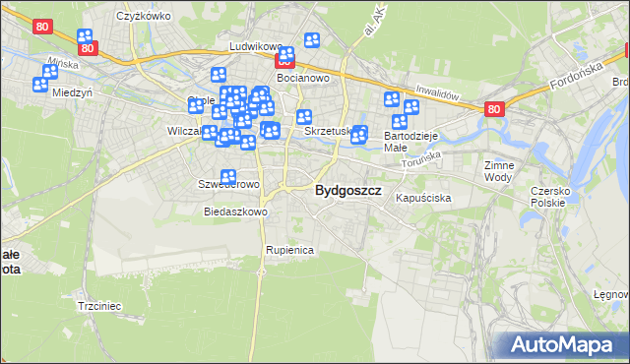Viewport: 630px width, 364px height.
Task: Open the marker left of Miedzyń label
Action: [x=40, y=85]
